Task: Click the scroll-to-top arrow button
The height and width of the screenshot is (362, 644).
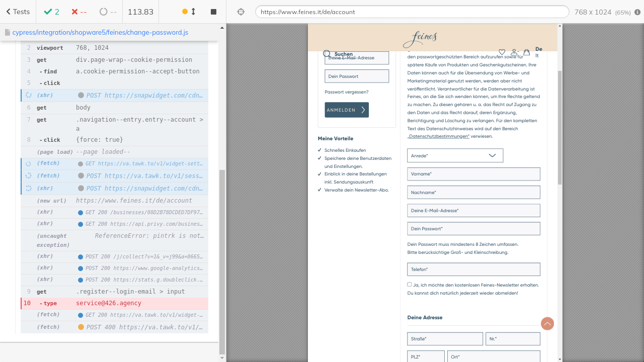Action: [547, 324]
